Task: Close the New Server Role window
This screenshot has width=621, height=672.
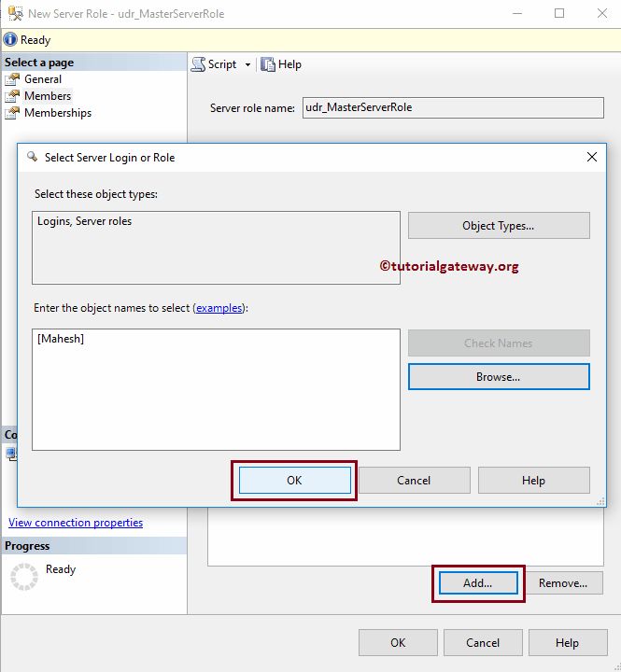Action: pyautogui.click(x=602, y=13)
